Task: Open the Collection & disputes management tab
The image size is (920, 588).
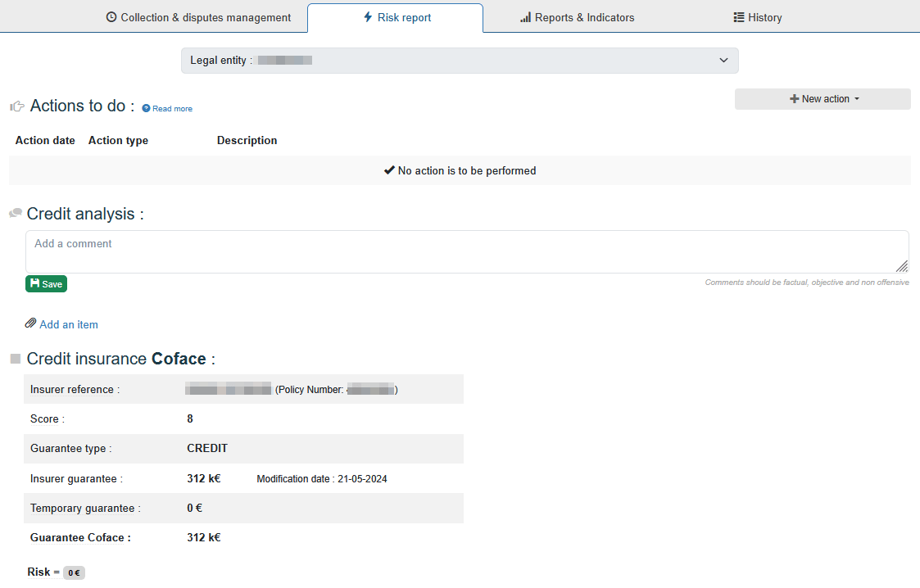Action: 198,17
